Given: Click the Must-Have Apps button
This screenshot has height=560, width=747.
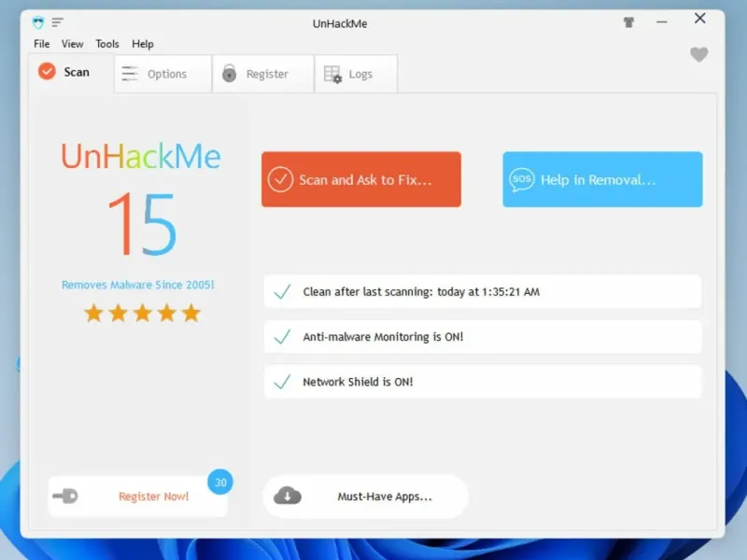Looking at the screenshot, I should point(366,497).
